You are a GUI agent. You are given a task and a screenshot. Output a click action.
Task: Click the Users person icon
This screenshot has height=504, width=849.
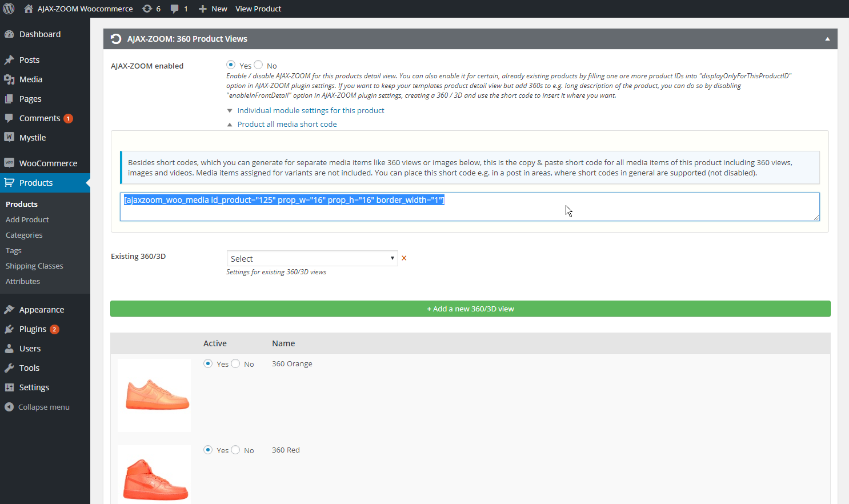[x=9, y=349]
